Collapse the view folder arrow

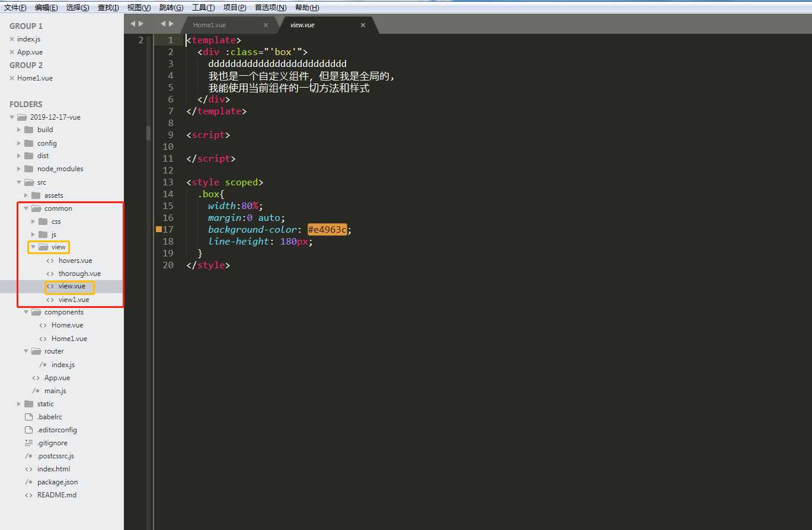[x=33, y=247]
